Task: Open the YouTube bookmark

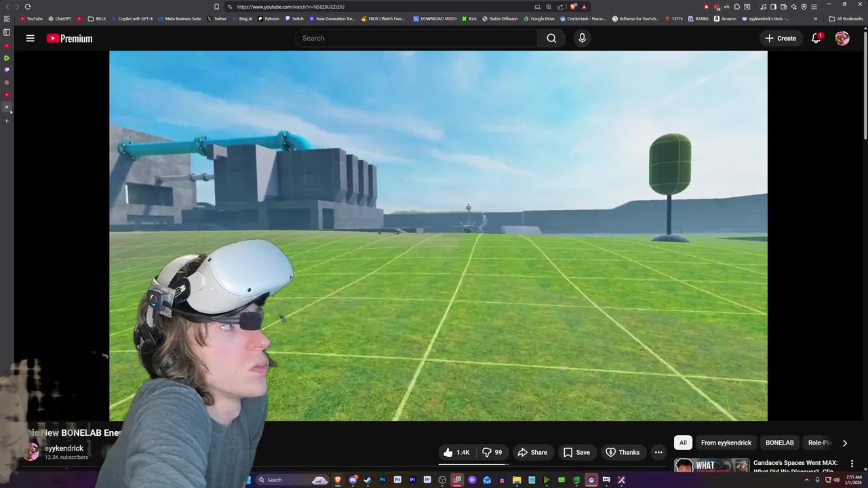Action: pos(31,19)
